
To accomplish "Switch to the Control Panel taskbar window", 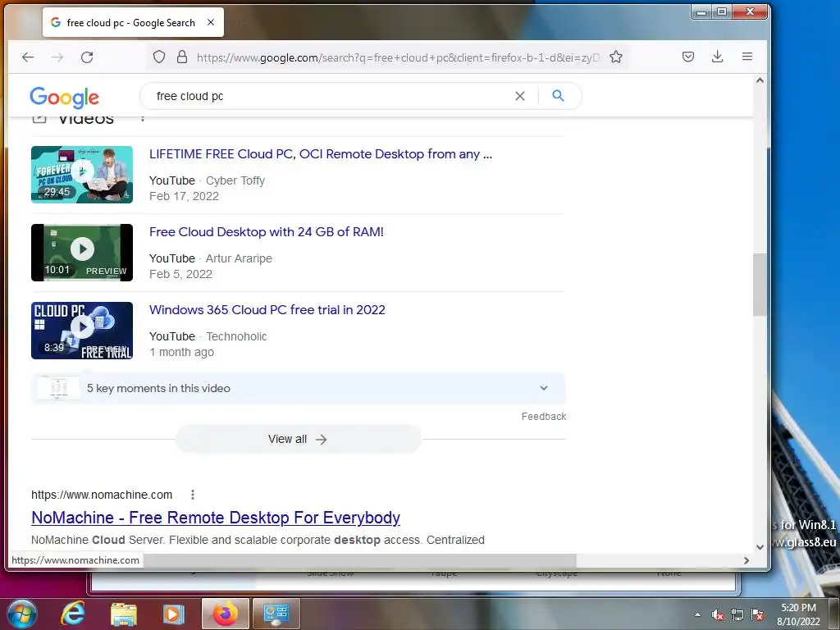I will click(x=276, y=614).
